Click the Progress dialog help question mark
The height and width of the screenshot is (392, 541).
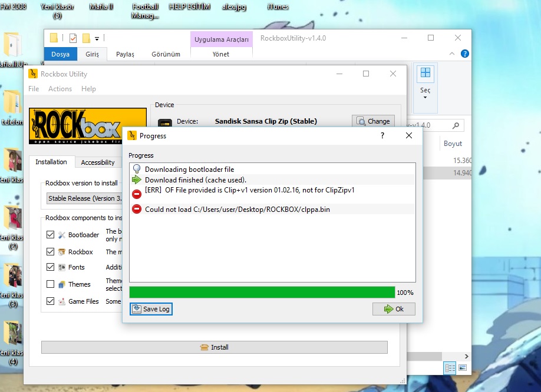click(382, 136)
